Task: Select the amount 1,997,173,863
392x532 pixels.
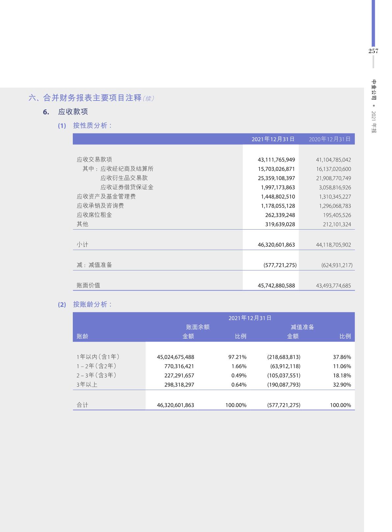Action: 278,187
